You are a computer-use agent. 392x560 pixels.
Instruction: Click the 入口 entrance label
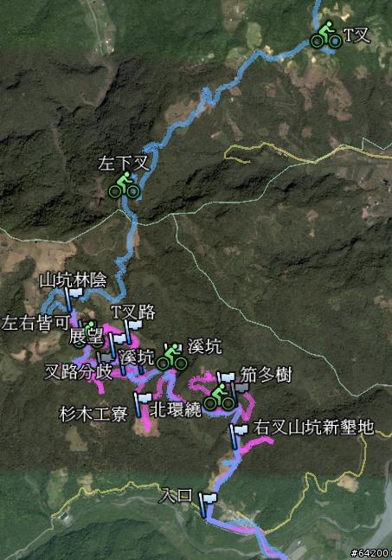pyautogui.click(x=176, y=496)
